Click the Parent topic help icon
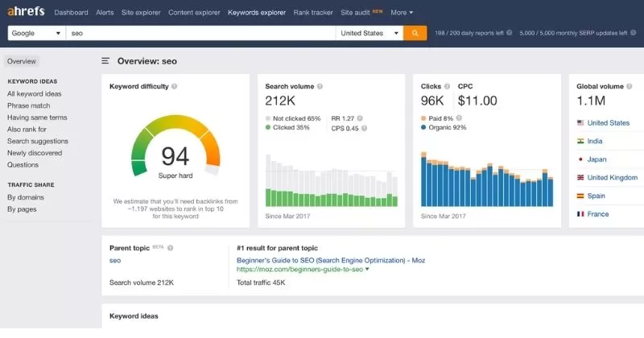This screenshot has height=338, width=644. point(171,249)
